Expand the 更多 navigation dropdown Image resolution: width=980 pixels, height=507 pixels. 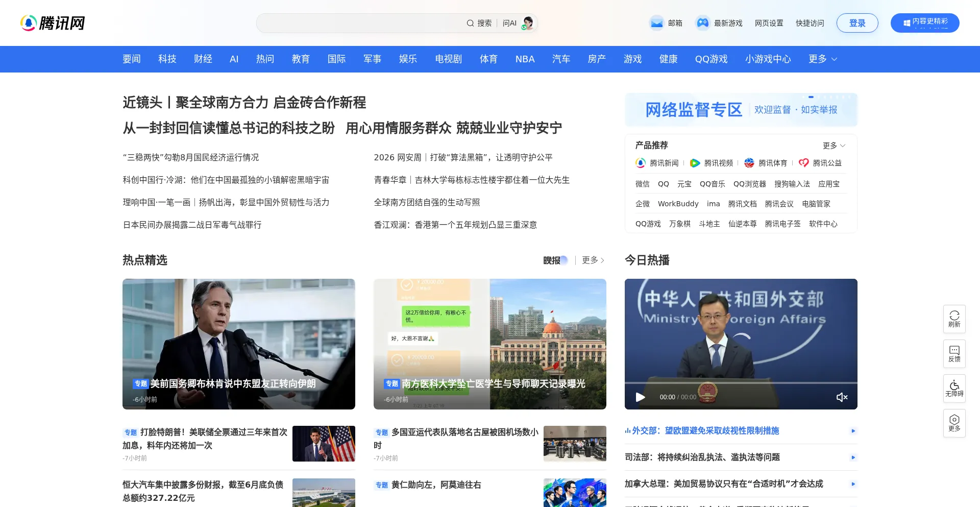[823, 59]
